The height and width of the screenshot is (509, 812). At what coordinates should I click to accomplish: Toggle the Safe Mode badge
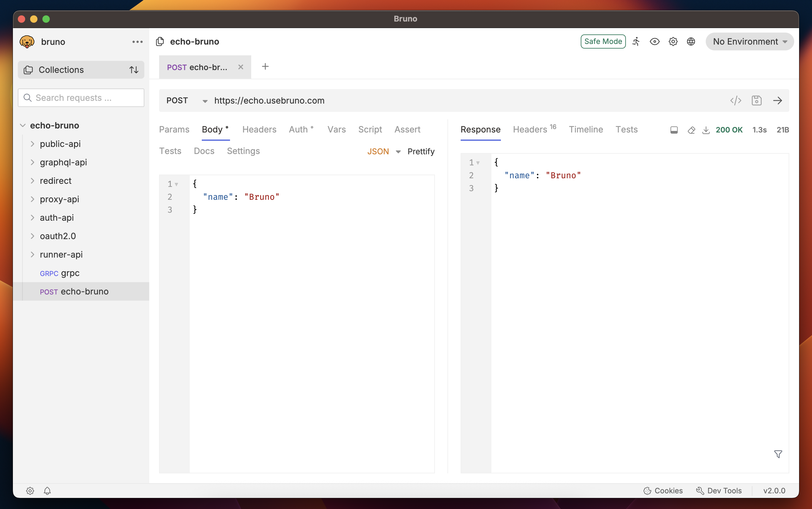click(603, 41)
